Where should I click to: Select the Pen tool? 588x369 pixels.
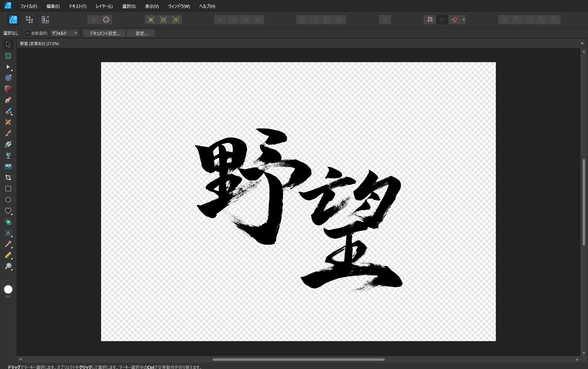pyautogui.click(x=8, y=100)
